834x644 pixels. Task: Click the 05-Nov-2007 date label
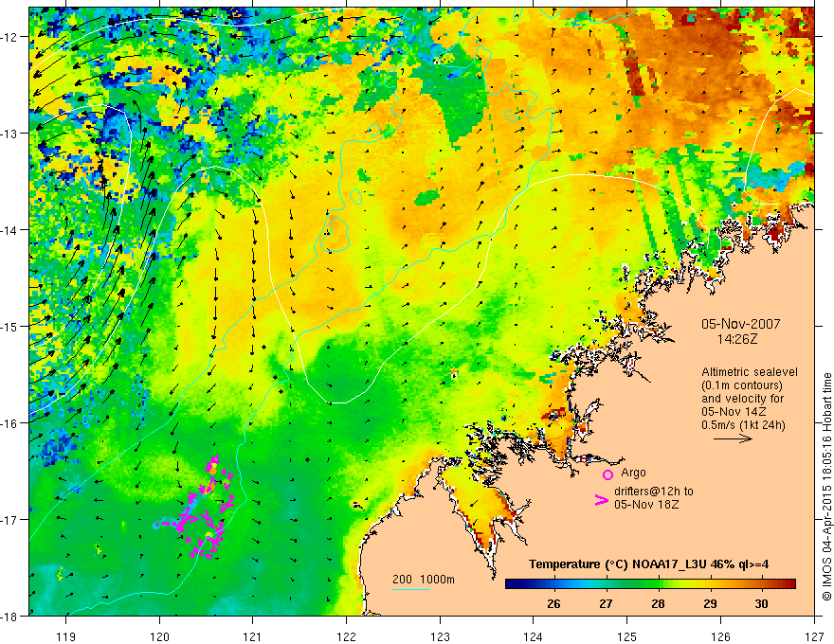point(741,324)
